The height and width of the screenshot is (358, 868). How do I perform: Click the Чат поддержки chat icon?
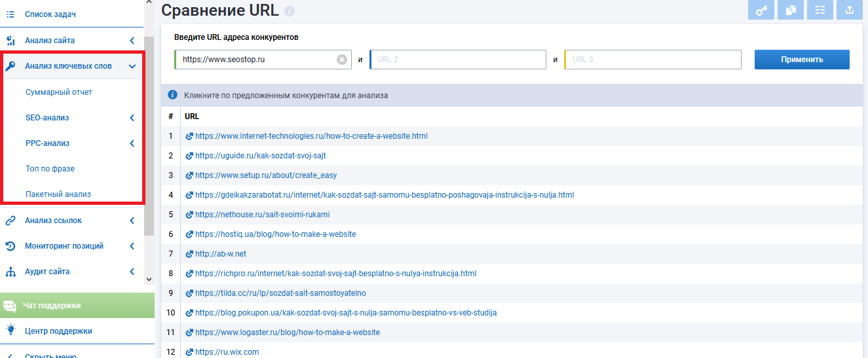coord(10,306)
